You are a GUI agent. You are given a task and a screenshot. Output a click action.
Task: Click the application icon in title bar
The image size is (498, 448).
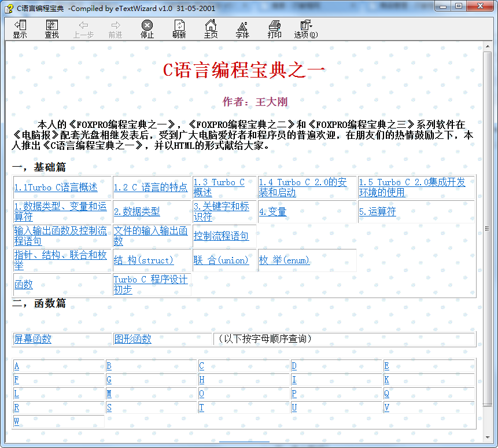pyautogui.click(x=9, y=8)
